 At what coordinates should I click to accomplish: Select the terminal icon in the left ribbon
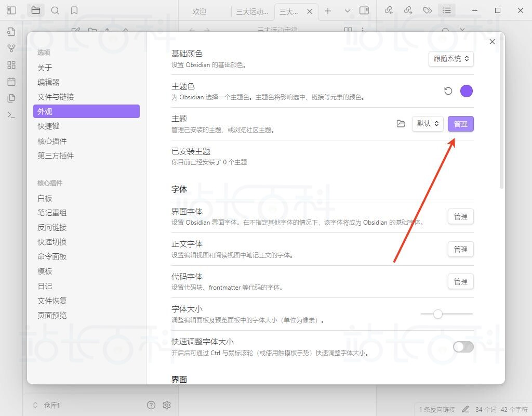[x=11, y=114]
